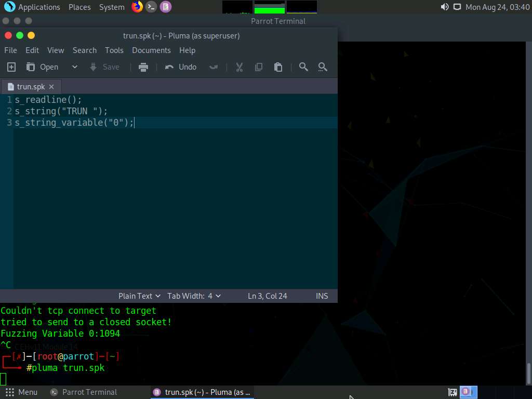Screen dimensions: 532x399
Task: Switch to Parrot Terminal in taskbar
Action: click(84, 392)
